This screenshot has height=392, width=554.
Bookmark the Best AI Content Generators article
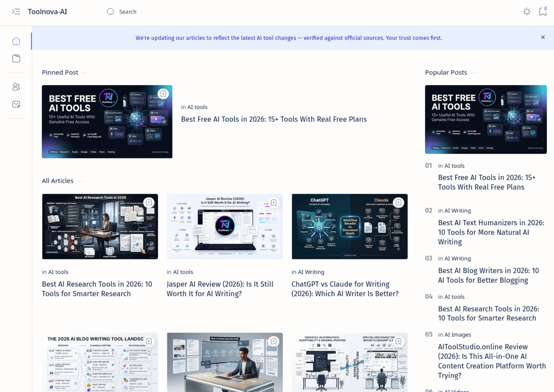click(274, 342)
